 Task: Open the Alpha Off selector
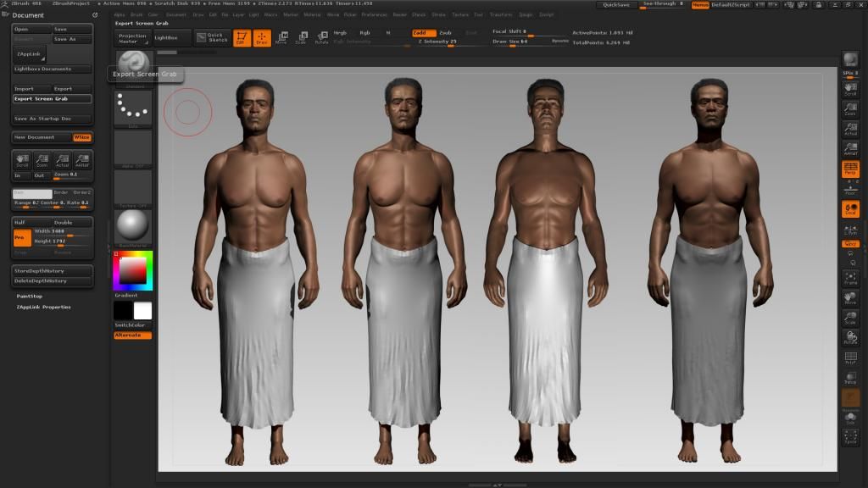pos(133,148)
